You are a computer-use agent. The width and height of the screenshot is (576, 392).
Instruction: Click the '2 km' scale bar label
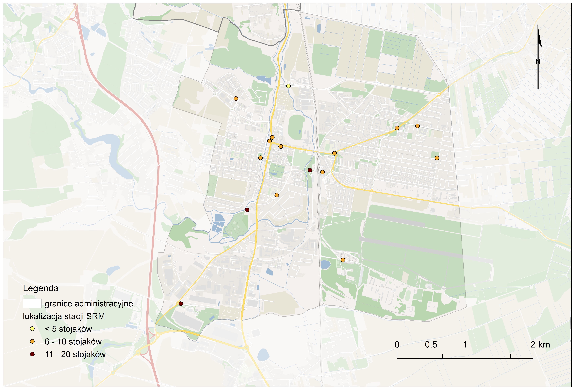(540, 344)
